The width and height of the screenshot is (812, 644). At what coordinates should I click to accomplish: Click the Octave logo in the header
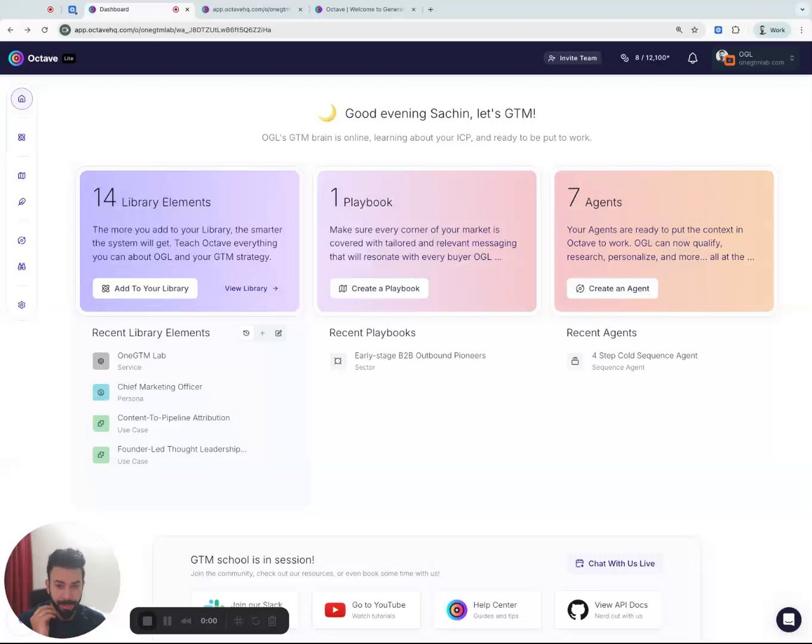pos(41,58)
